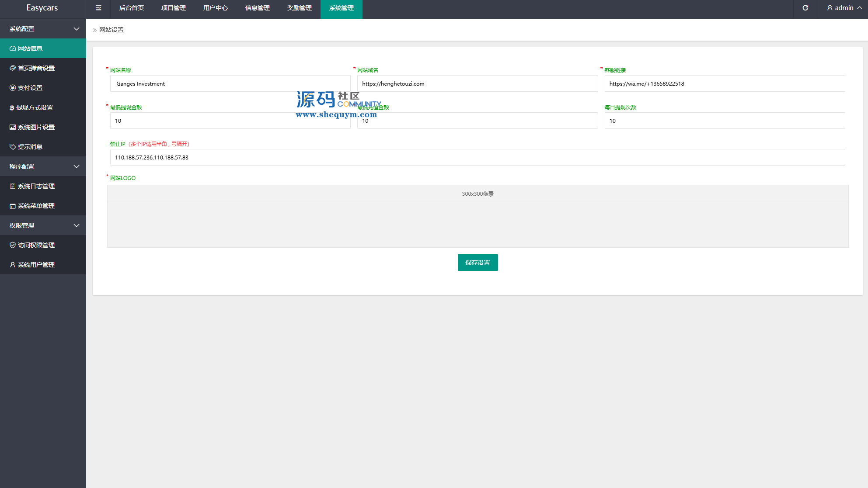Open the admin user dropdown
This screenshot has height=488, width=868.
844,8
